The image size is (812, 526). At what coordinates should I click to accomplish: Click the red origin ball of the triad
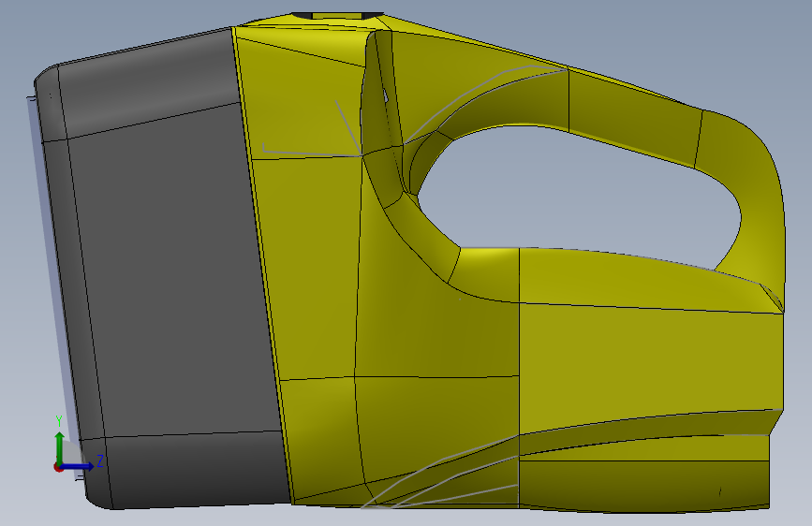click(58, 467)
